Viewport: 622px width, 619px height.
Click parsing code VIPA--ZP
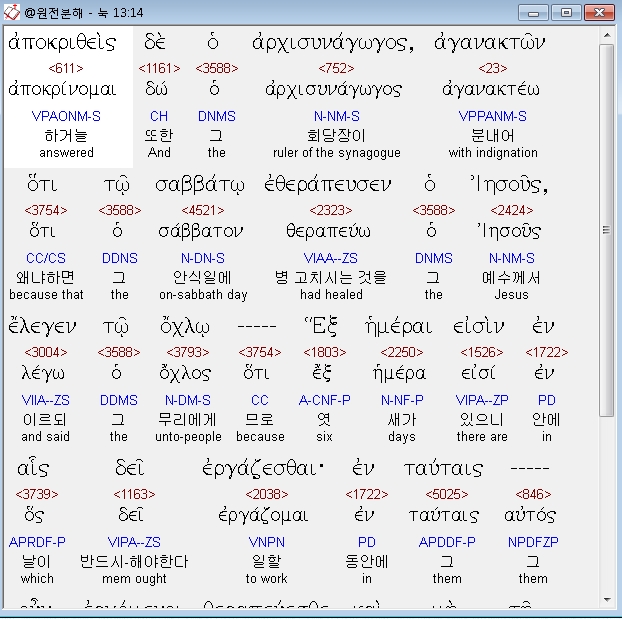pyautogui.click(x=482, y=400)
